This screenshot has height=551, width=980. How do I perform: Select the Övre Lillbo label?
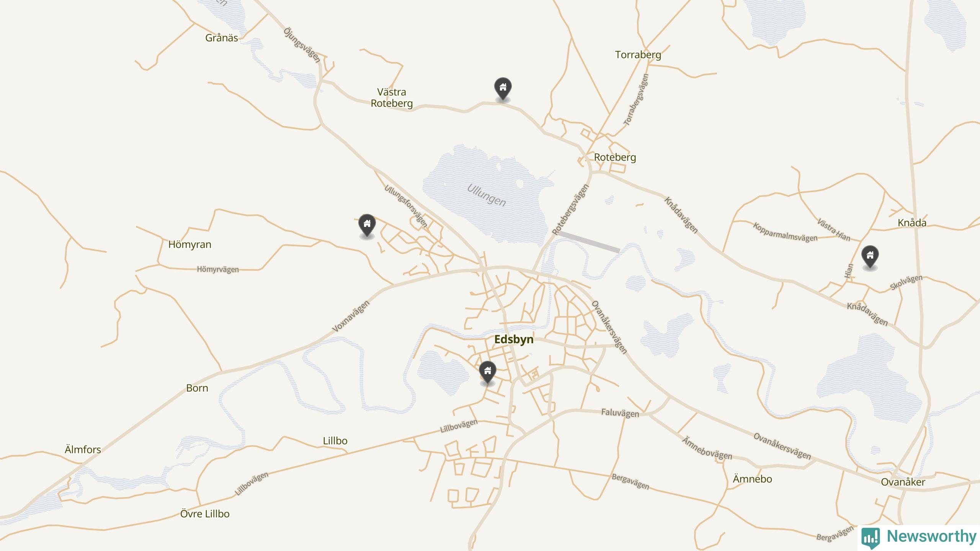click(205, 514)
